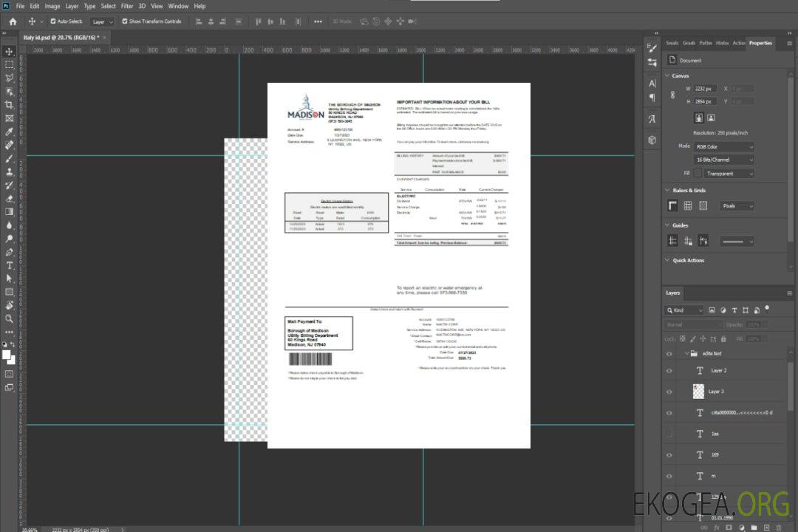Image resolution: width=798 pixels, height=532 pixels.
Task: Hide the 'edite text' group
Action: 669,354
